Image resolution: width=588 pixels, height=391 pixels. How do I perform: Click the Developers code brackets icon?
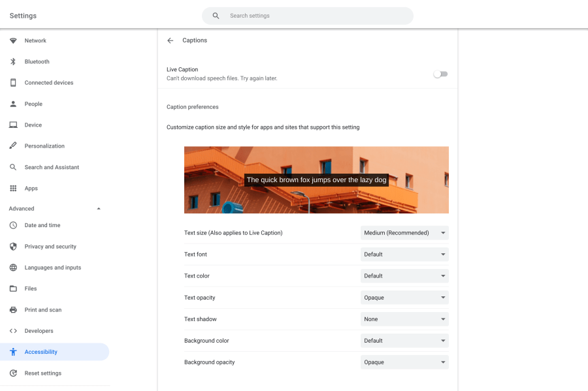point(13,331)
